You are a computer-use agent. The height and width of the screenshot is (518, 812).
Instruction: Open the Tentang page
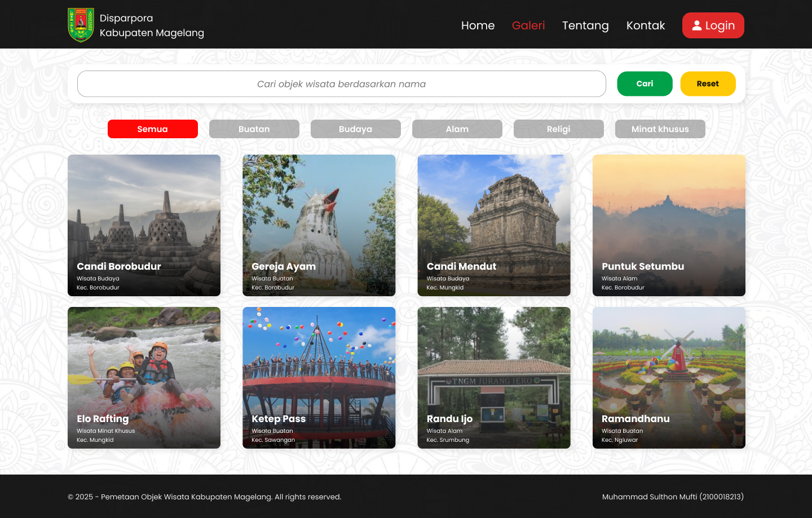pos(585,25)
